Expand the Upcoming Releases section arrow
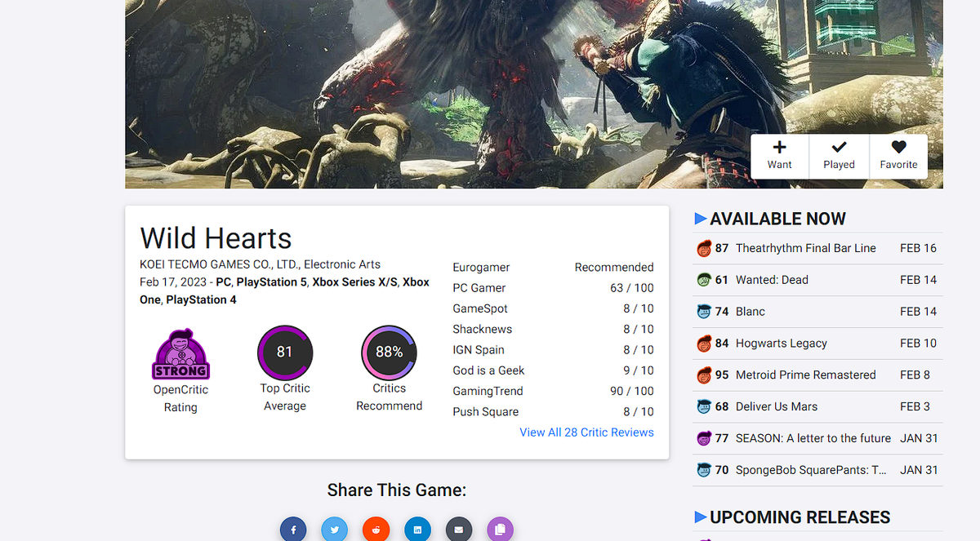Viewport: 980px width, 541px height. [x=700, y=517]
